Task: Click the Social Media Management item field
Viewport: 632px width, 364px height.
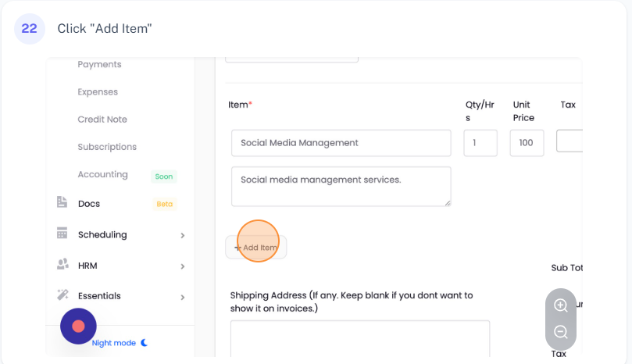Action: (x=341, y=143)
